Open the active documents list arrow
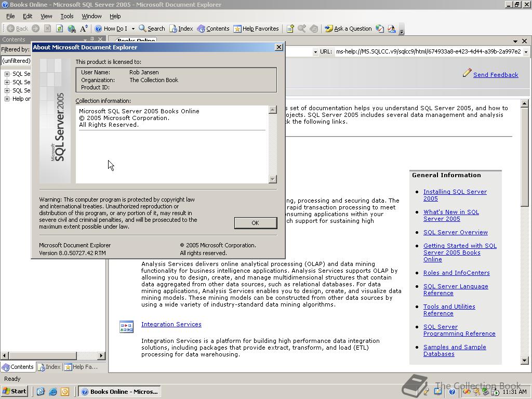 coord(515,41)
